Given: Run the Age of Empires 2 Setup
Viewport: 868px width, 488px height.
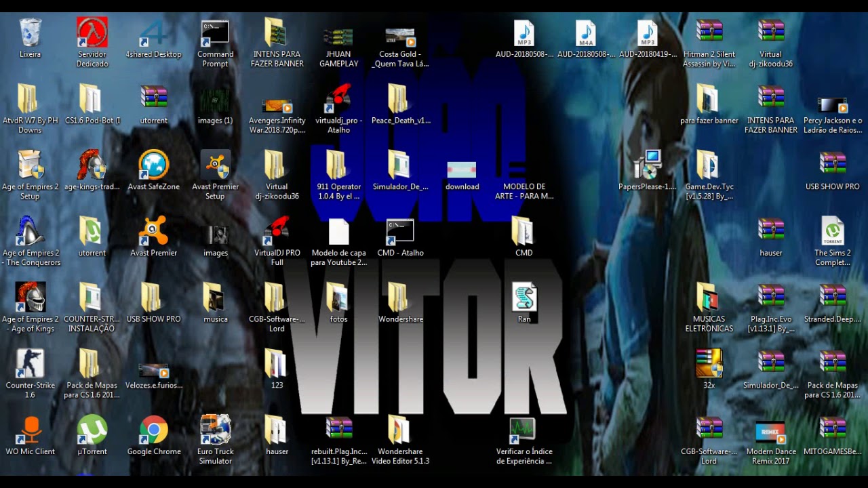Looking at the screenshot, I should point(30,165).
